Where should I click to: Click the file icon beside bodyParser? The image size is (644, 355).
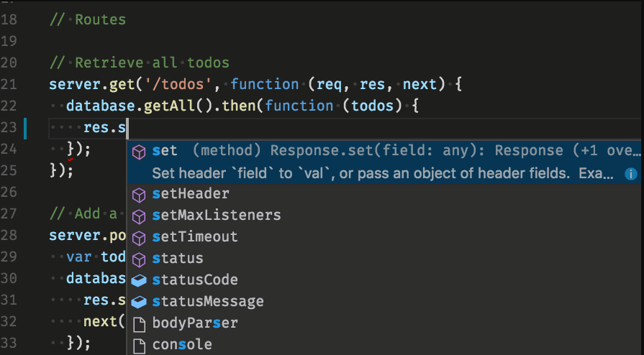[140, 325]
